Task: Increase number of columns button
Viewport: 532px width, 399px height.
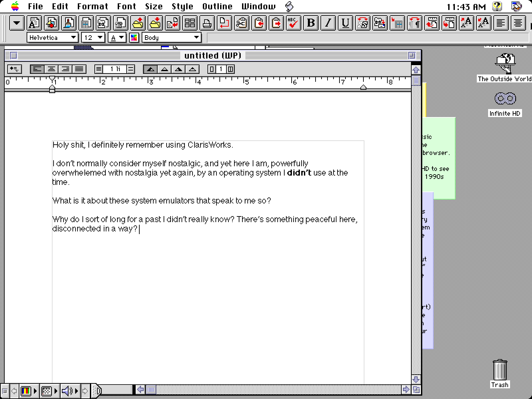Action: click(x=230, y=69)
